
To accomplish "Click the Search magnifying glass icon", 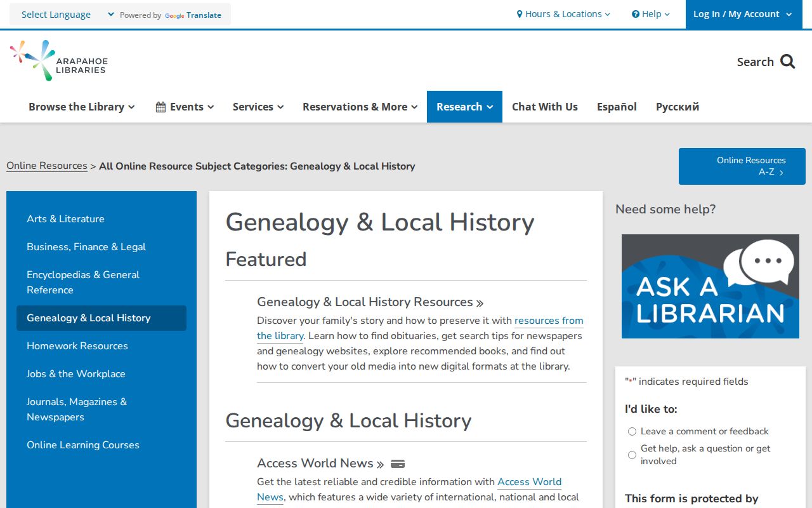I will click(x=788, y=62).
